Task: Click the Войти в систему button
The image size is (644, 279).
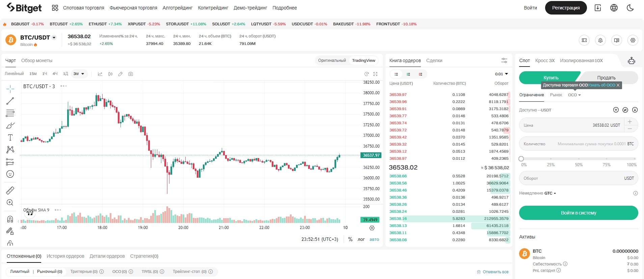Action: tap(579, 213)
